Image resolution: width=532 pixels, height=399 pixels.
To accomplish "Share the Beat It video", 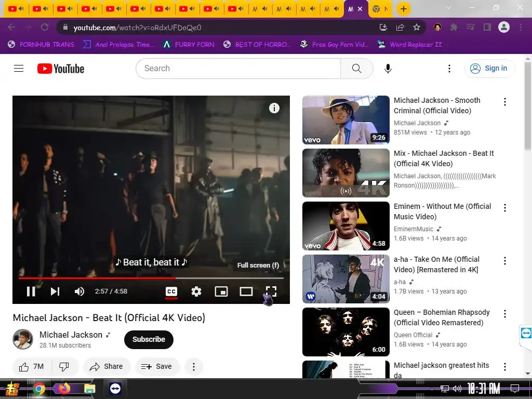I will pos(106,366).
